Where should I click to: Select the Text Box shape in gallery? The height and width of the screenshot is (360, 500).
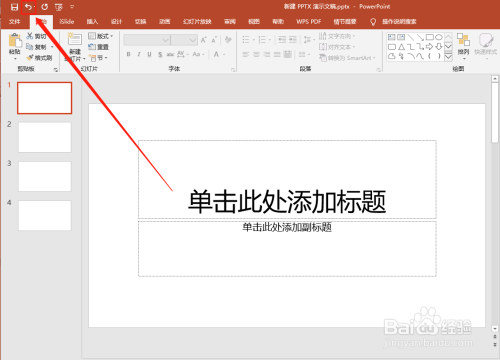[x=392, y=37]
